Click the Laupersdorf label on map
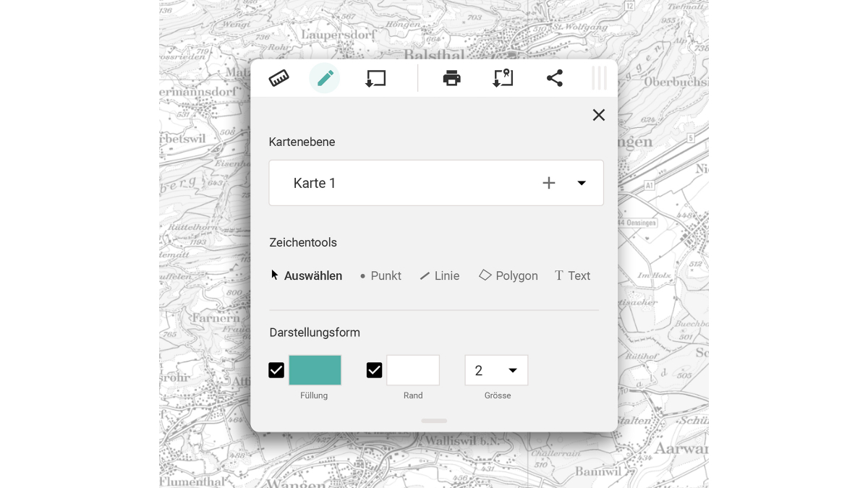The image size is (868, 488). 339,34
